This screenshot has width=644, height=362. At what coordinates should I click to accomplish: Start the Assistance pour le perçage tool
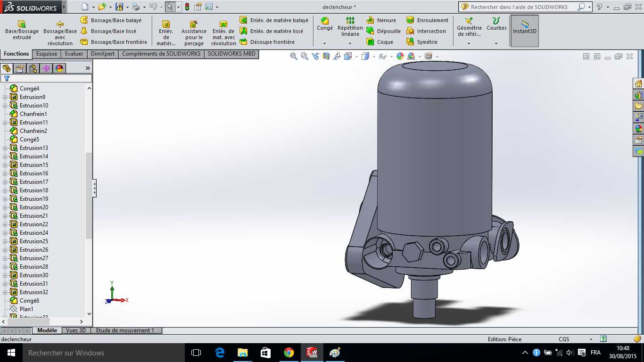(x=194, y=33)
